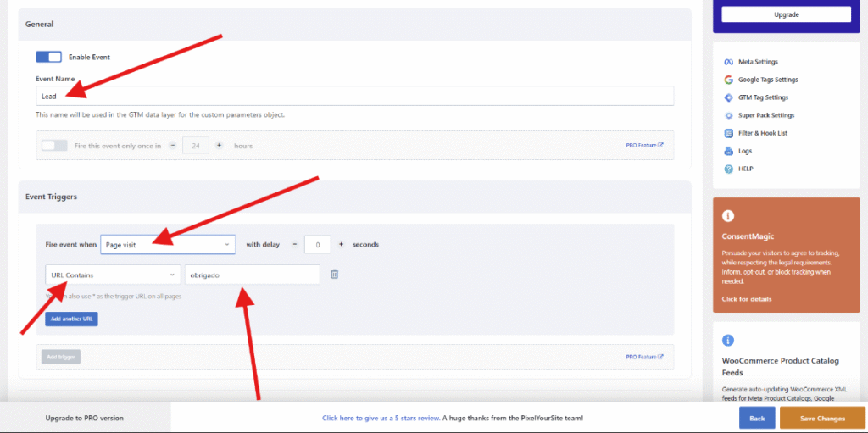Expand the URL Contains dropdown
Image resolution: width=868 pixels, height=433 pixels.
[113, 275]
